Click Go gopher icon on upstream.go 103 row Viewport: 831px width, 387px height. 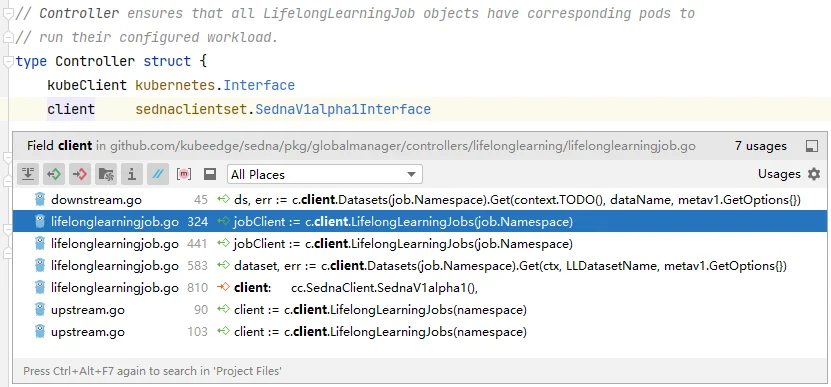pos(40,331)
